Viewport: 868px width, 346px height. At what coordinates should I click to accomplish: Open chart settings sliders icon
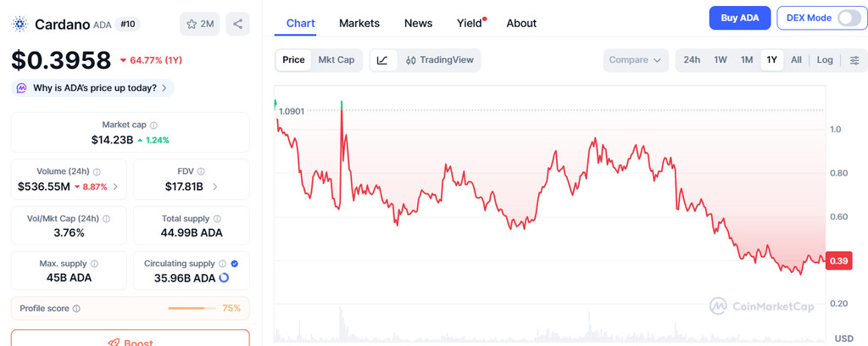point(854,60)
